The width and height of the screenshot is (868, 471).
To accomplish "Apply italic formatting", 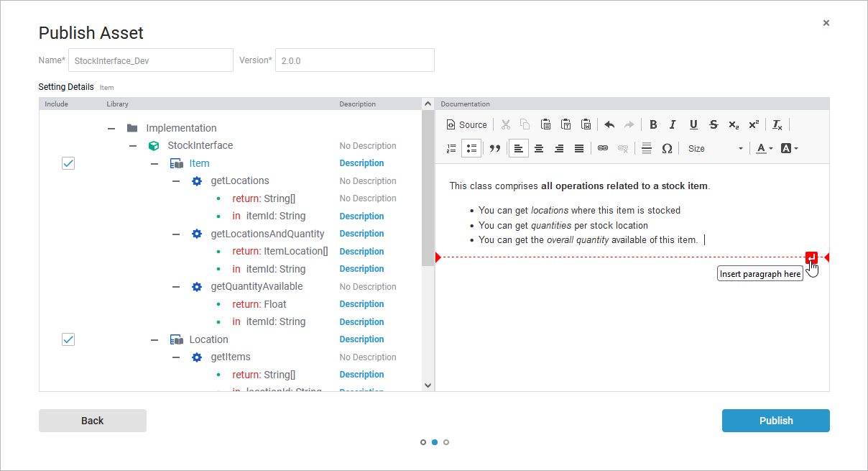I will (x=673, y=124).
